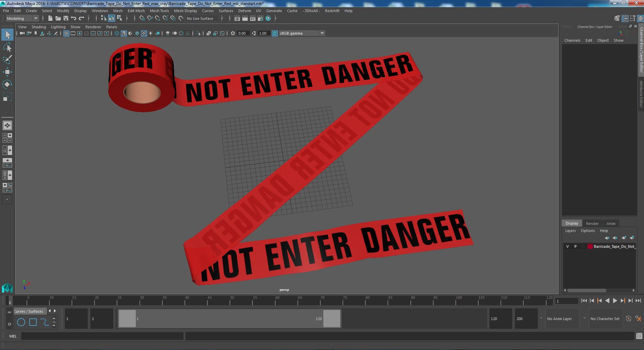
Task: Open layer editor Options menu
Action: click(x=588, y=231)
